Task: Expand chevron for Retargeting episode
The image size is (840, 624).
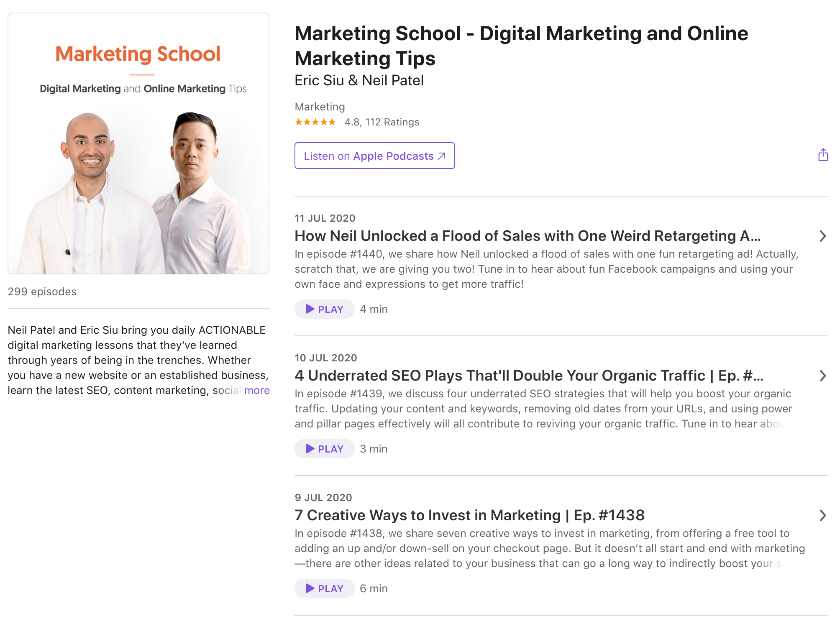Action: [822, 236]
